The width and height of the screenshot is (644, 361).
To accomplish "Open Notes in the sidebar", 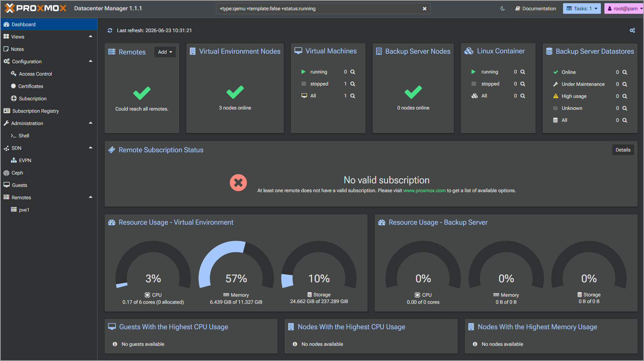I will point(49,49).
